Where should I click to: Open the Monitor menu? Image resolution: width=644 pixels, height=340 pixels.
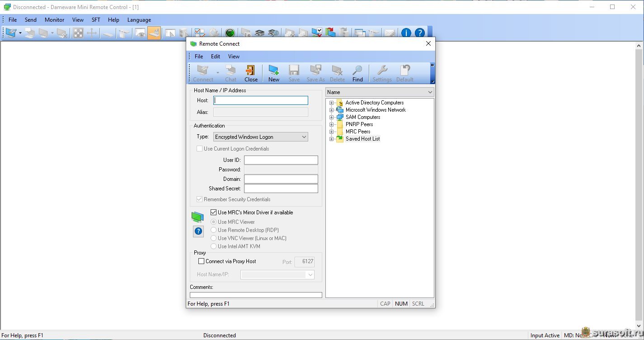[54, 20]
